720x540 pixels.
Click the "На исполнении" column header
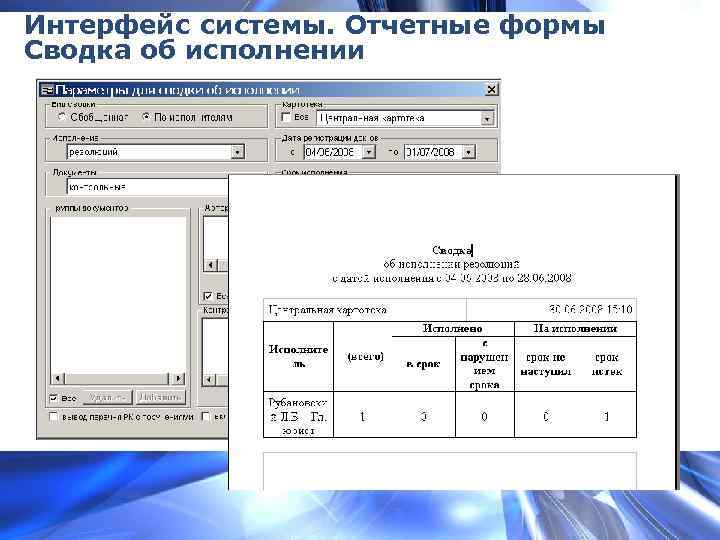click(575, 329)
